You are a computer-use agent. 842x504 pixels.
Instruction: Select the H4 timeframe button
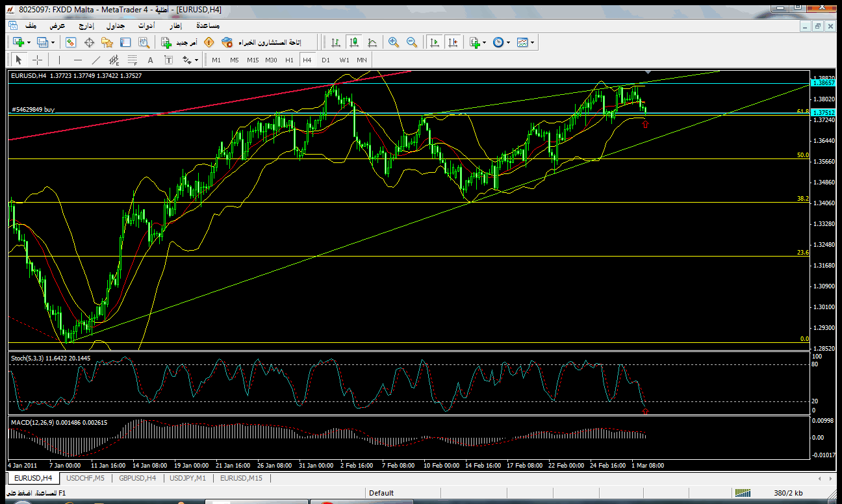tap(307, 60)
